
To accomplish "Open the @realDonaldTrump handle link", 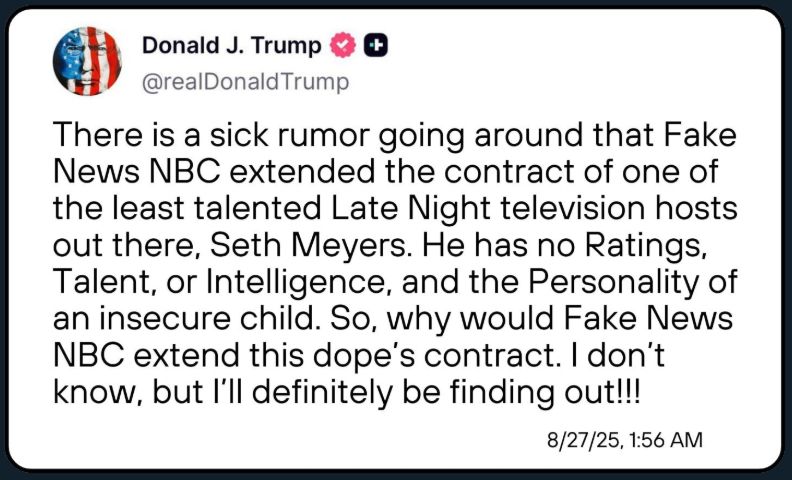I will 245,82.
